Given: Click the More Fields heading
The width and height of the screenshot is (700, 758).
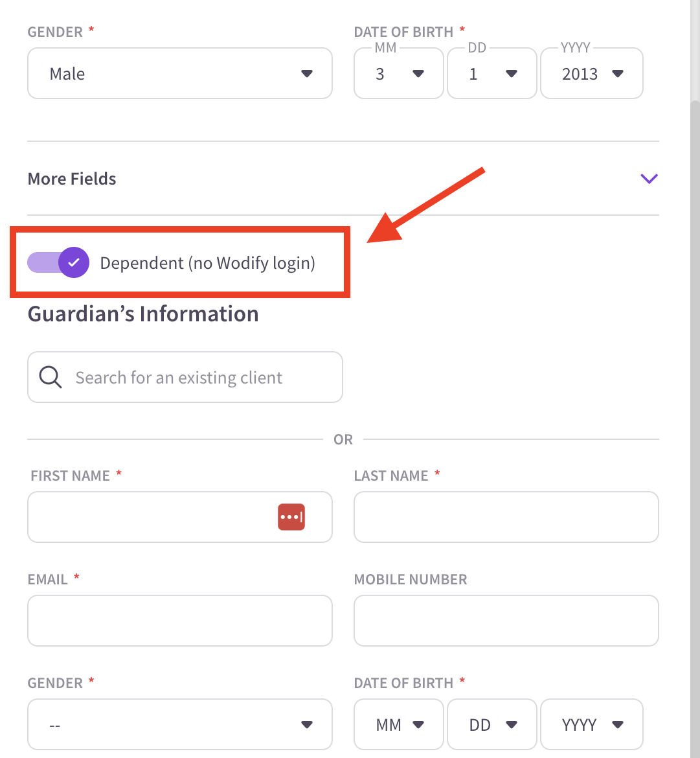Looking at the screenshot, I should [72, 179].
